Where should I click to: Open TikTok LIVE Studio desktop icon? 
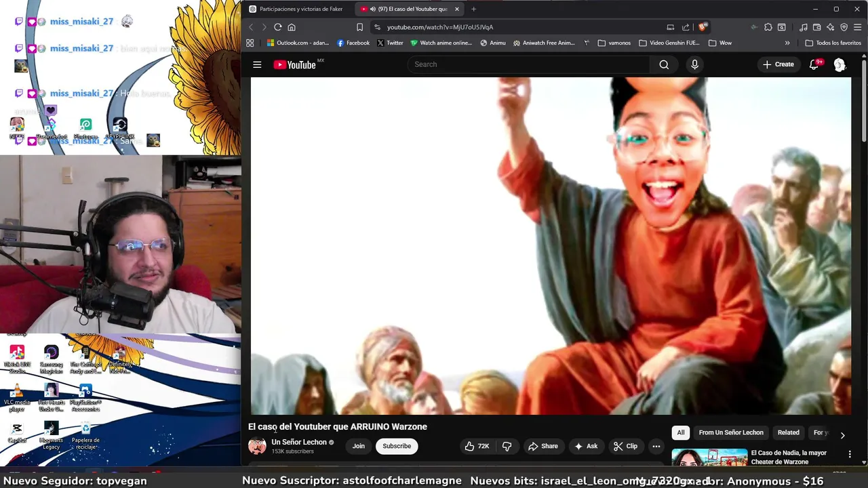point(17,360)
